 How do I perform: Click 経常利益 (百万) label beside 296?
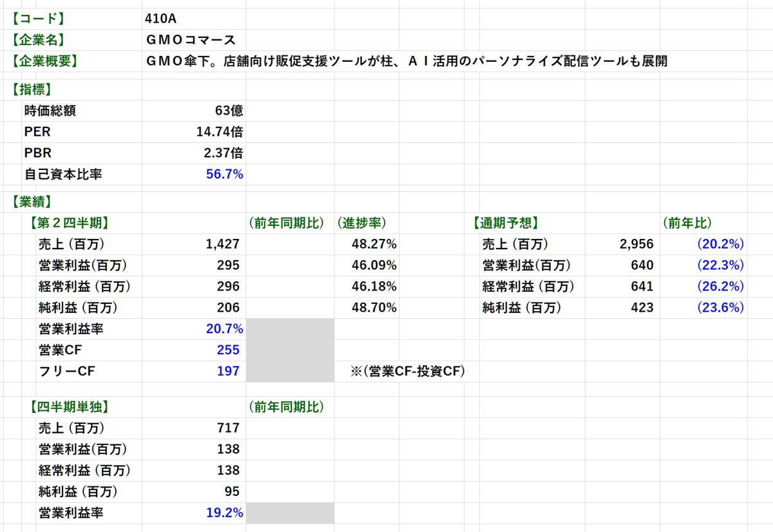(86, 287)
